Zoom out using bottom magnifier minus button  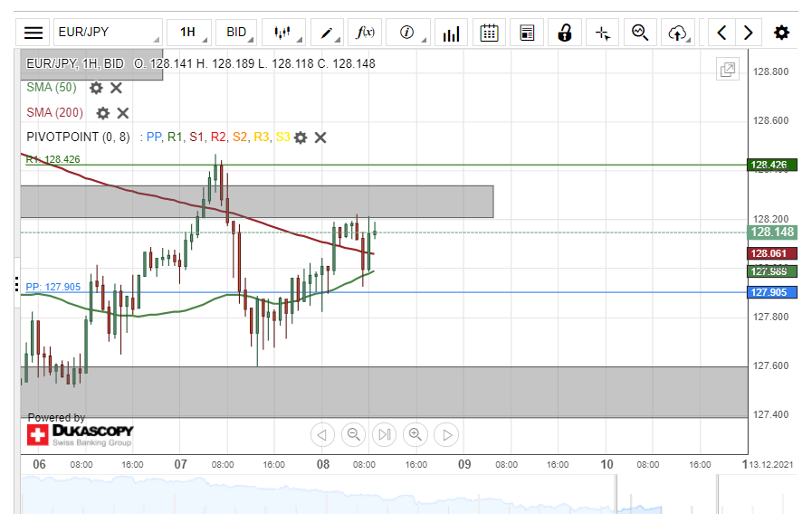tap(353, 435)
